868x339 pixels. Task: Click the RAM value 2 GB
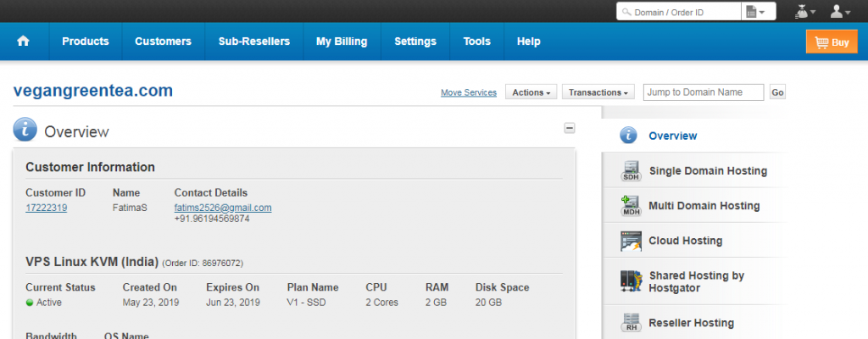click(435, 303)
